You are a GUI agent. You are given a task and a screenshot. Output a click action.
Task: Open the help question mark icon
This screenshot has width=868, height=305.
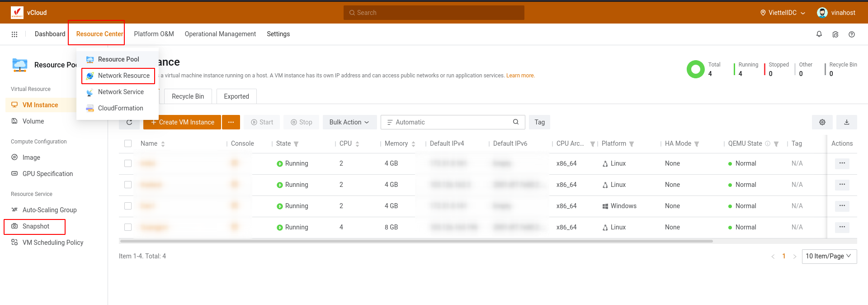tap(851, 34)
